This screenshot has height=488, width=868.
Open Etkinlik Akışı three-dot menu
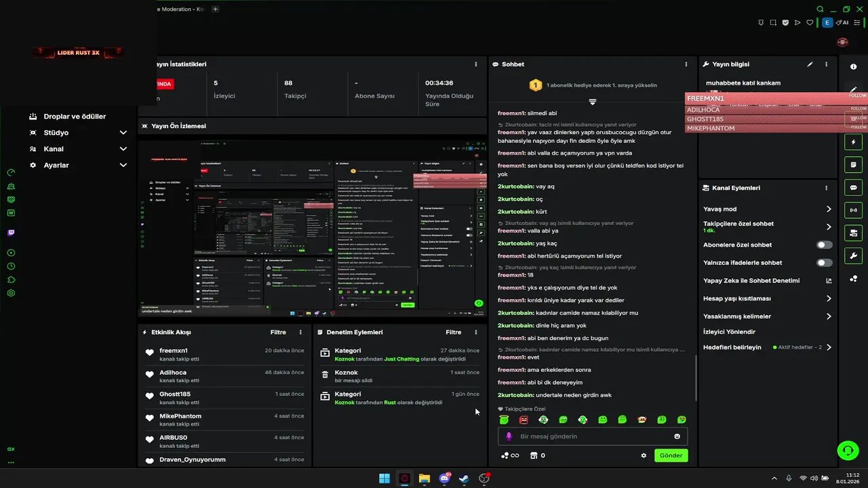[300, 332]
